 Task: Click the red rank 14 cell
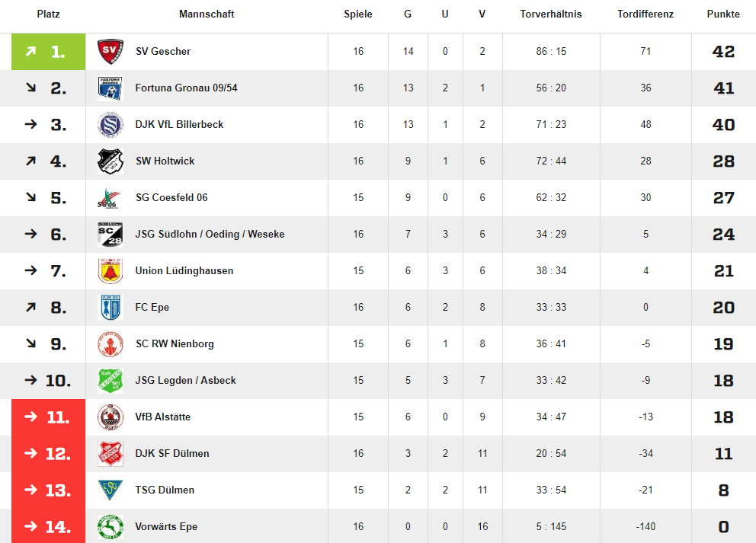click(48, 526)
